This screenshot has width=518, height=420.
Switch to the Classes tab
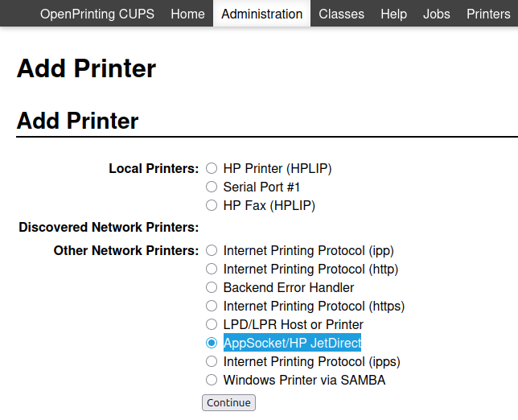(341, 14)
